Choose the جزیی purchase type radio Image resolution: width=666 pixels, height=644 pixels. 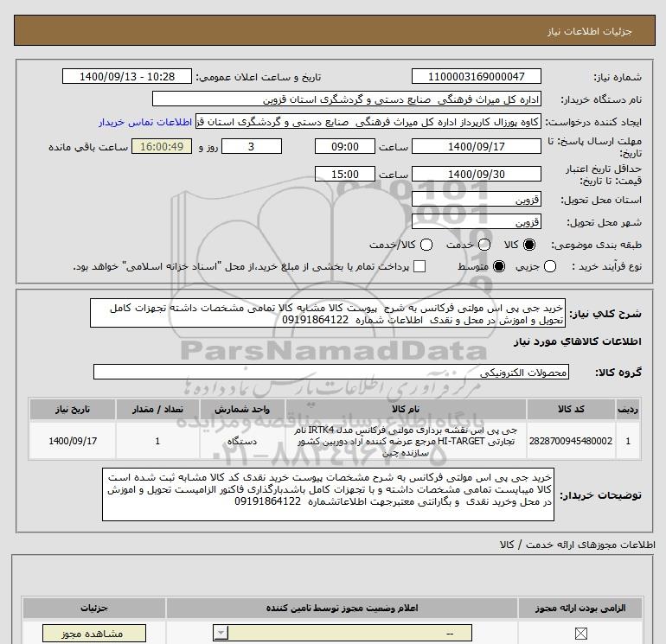[550, 266]
